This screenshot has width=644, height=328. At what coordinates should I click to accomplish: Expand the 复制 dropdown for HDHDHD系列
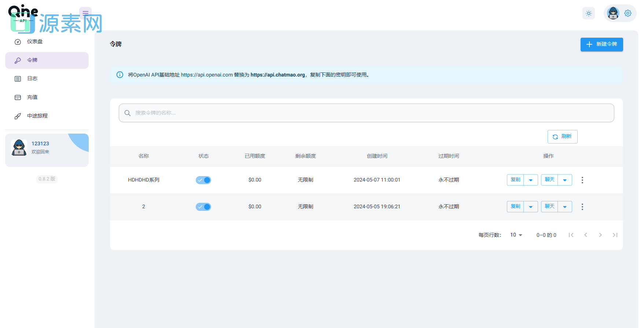point(531,180)
